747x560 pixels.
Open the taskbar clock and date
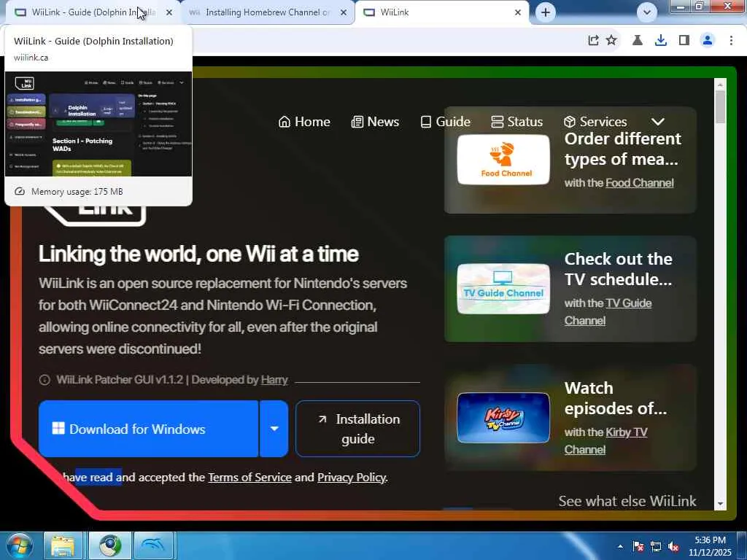coord(710,546)
